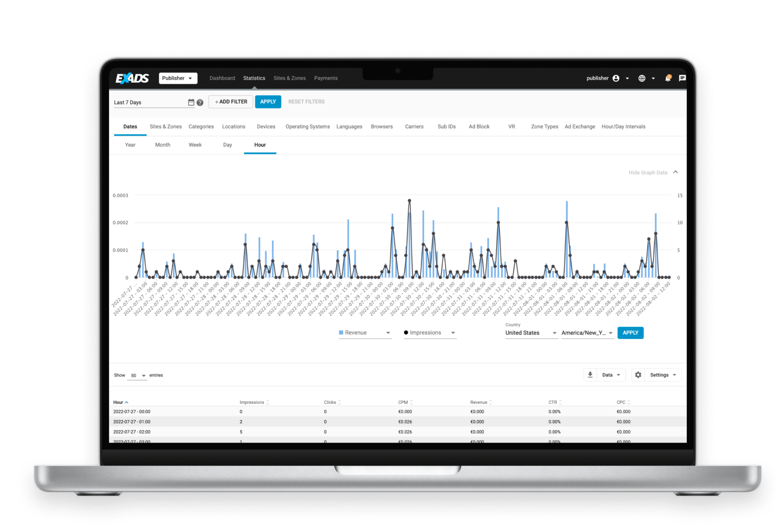
Task: Open the notifications bell icon
Action: (668, 78)
